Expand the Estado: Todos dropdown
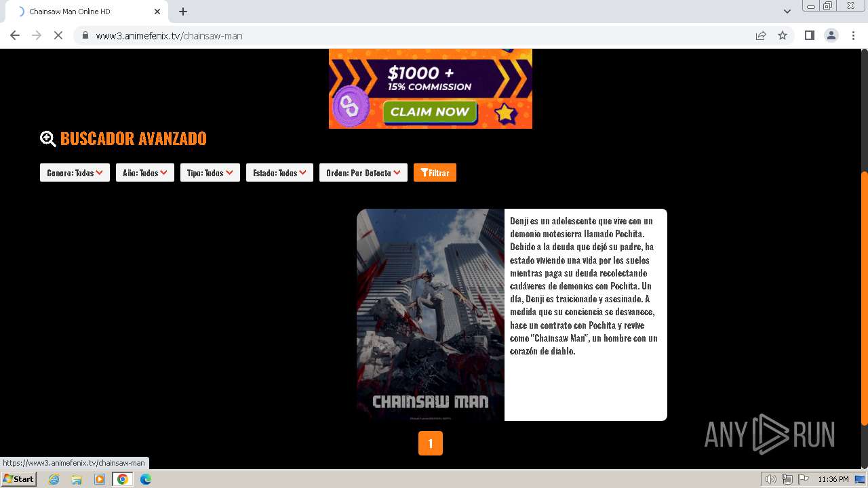The height and width of the screenshot is (488, 868). pyautogui.click(x=279, y=173)
